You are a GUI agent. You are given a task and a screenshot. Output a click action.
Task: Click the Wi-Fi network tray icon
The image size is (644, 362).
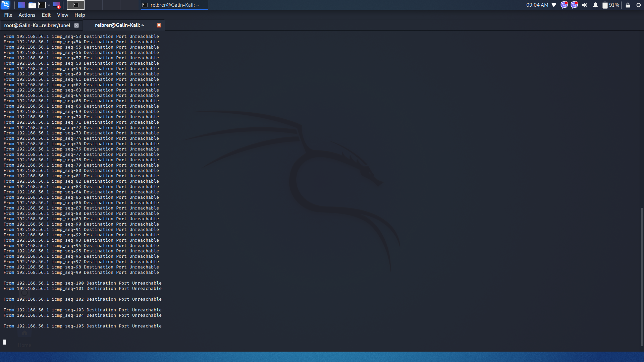point(554,5)
